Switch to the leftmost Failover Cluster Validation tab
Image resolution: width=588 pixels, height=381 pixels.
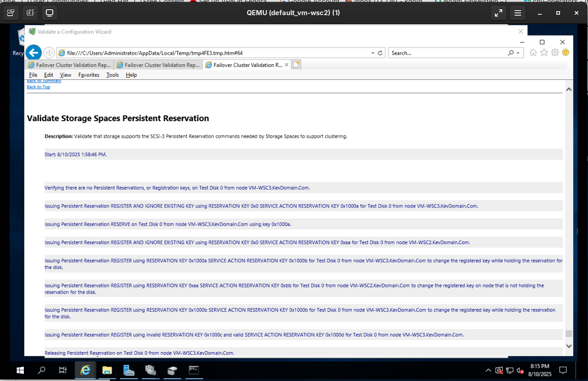tap(70, 65)
